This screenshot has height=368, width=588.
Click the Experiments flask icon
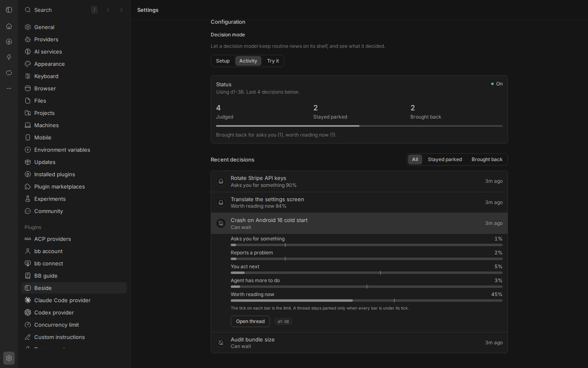click(28, 199)
